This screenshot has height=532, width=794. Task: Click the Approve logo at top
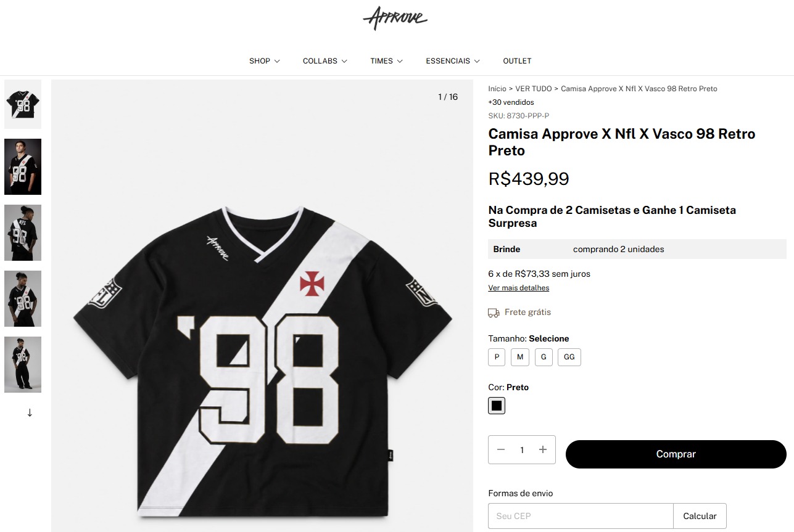pyautogui.click(x=395, y=18)
